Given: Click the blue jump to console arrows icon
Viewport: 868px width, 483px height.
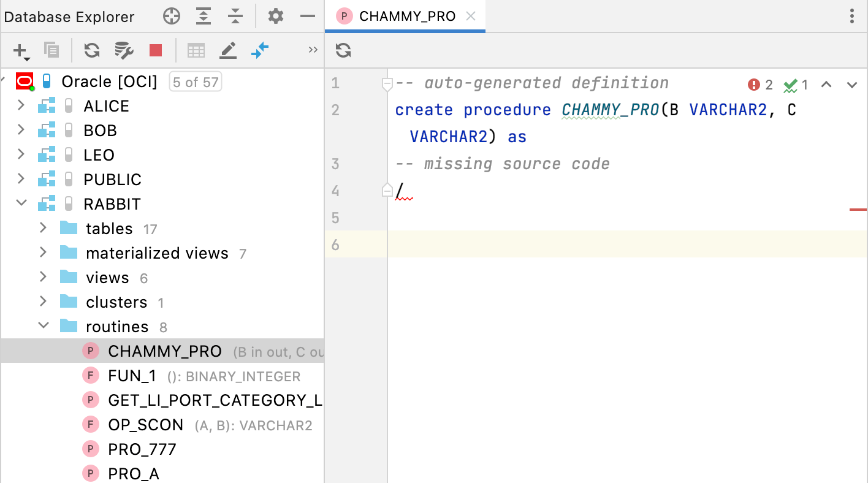Looking at the screenshot, I should pyautogui.click(x=260, y=50).
